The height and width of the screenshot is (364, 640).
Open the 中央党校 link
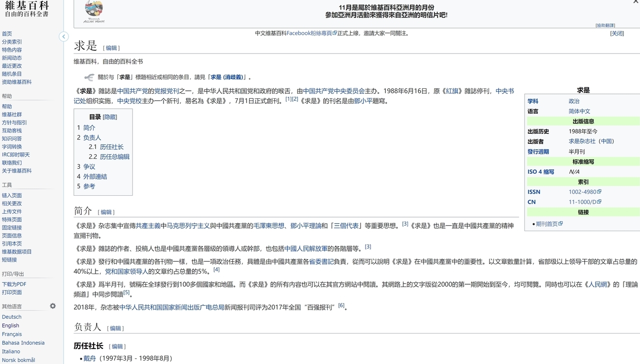click(129, 101)
